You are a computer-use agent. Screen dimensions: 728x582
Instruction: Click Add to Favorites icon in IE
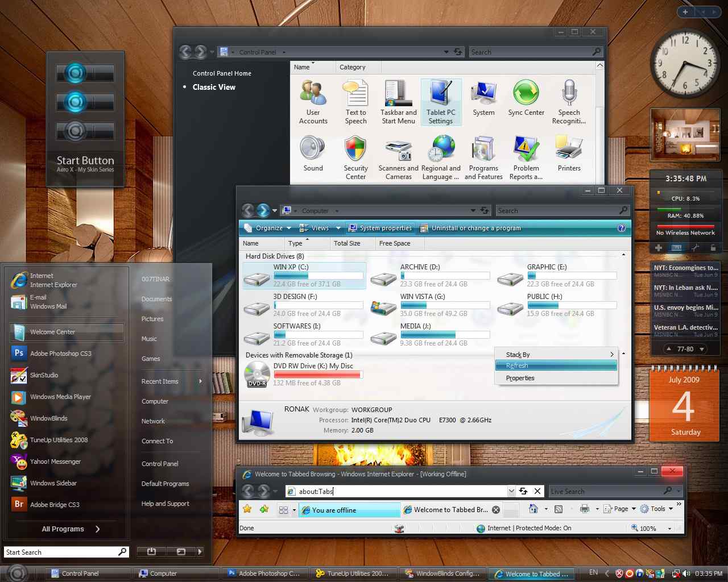(264, 509)
